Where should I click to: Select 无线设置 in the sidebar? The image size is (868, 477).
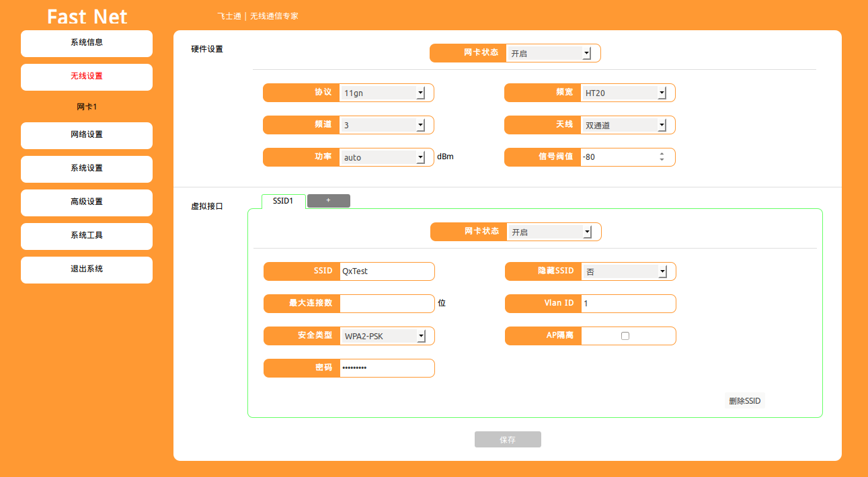click(87, 77)
